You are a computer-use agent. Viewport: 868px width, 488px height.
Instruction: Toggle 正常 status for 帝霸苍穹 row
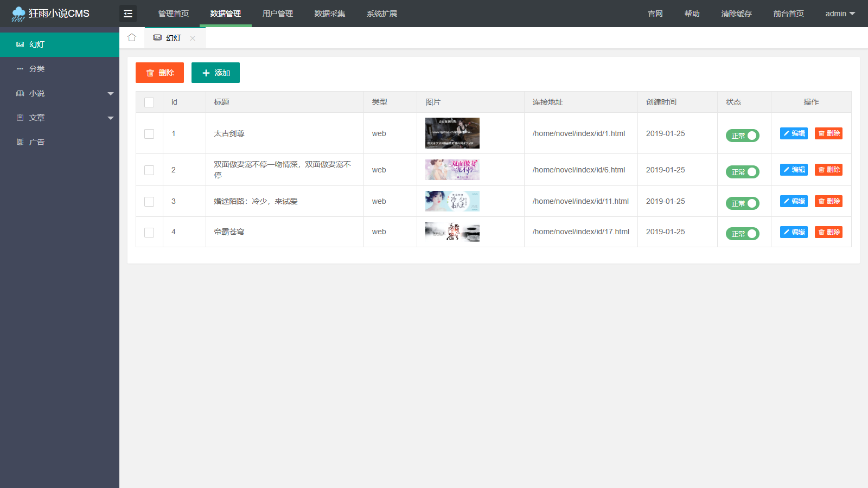coord(742,234)
